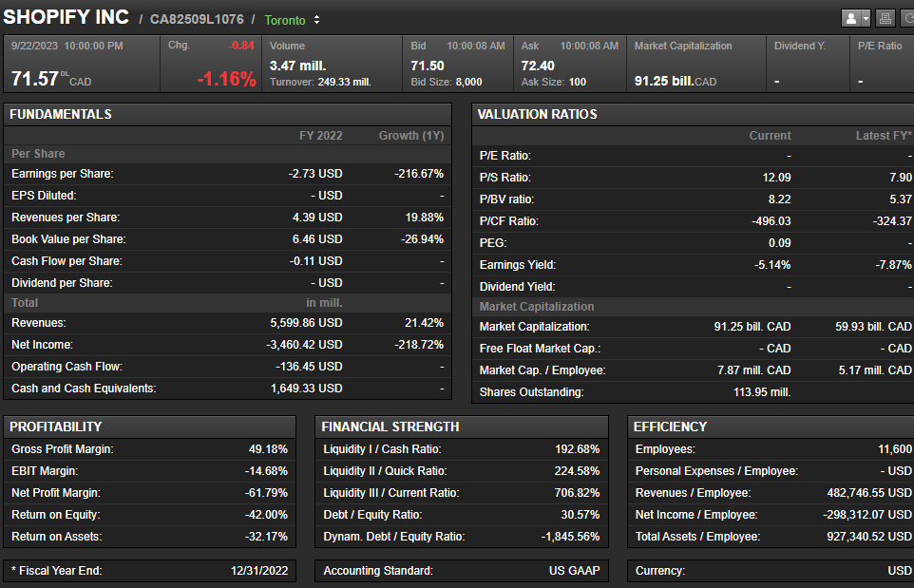914x588 pixels.
Task: Click the Revenues per Share value 4.39 USD
Action: 317,218
